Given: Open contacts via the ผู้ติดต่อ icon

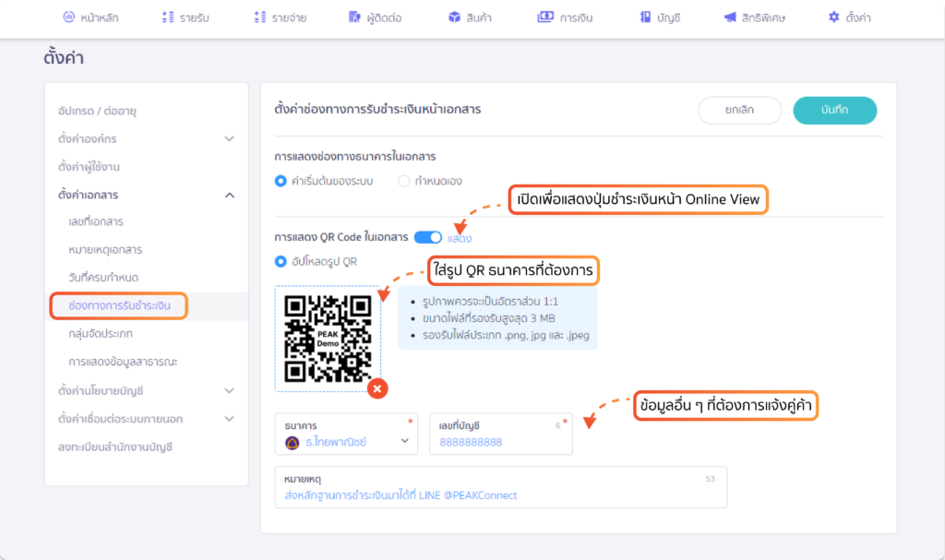Looking at the screenshot, I should [x=353, y=16].
